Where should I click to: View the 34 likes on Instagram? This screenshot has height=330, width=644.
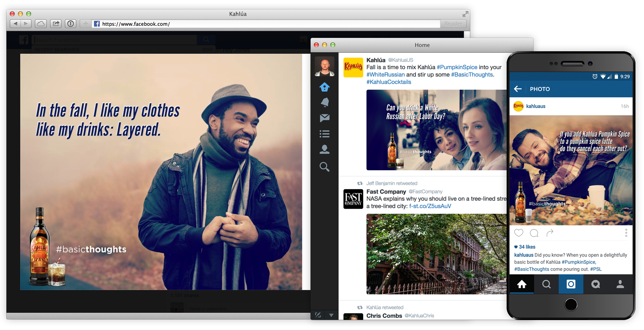pyautogui.click(x=525, y=247)
